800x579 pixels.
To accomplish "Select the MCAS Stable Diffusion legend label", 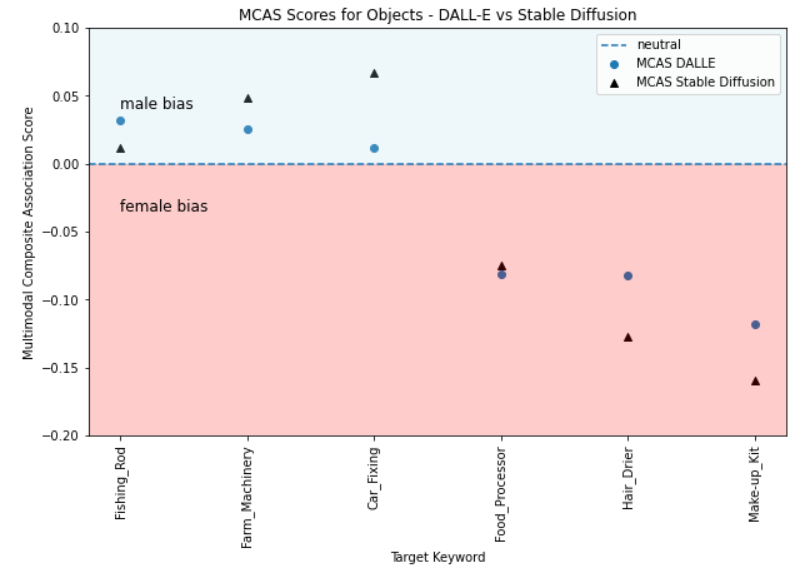I will point(705,82).
